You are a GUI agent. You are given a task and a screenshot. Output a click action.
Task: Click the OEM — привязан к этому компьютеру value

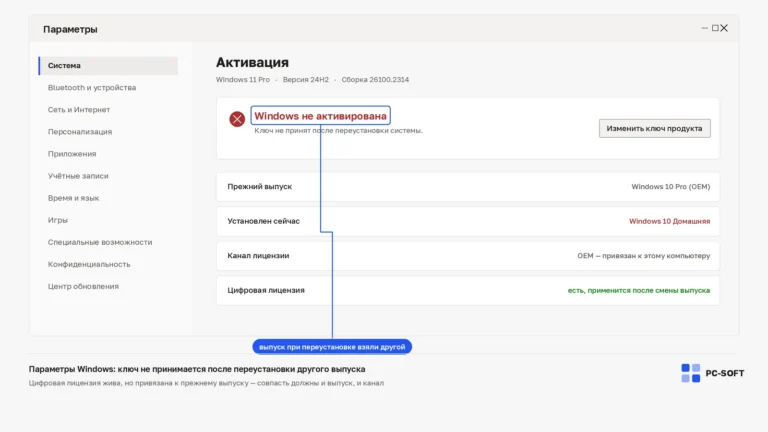pos(644,256)
